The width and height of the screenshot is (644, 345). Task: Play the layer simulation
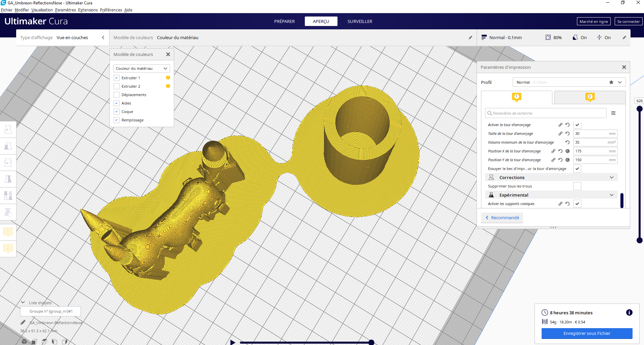(232, 342)
